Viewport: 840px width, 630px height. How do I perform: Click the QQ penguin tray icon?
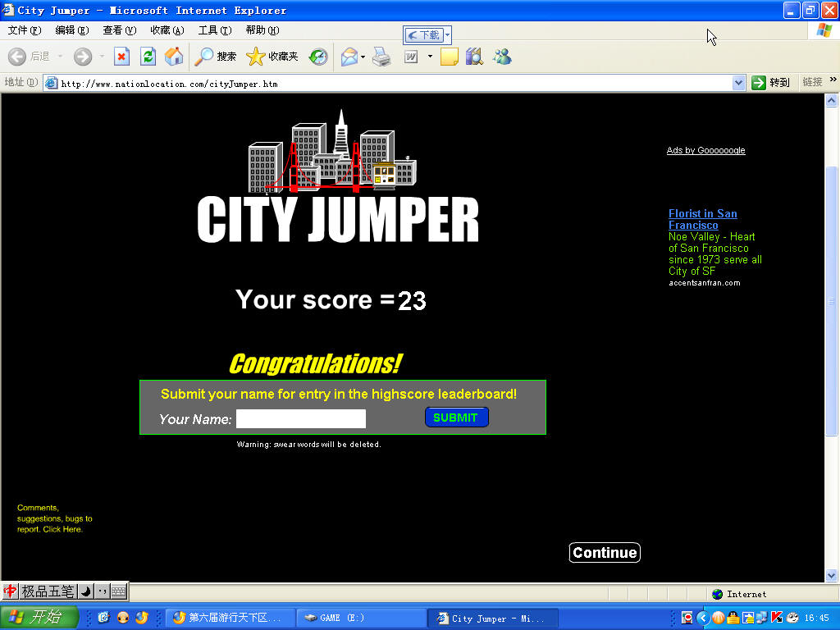click(x=733, y=619)
